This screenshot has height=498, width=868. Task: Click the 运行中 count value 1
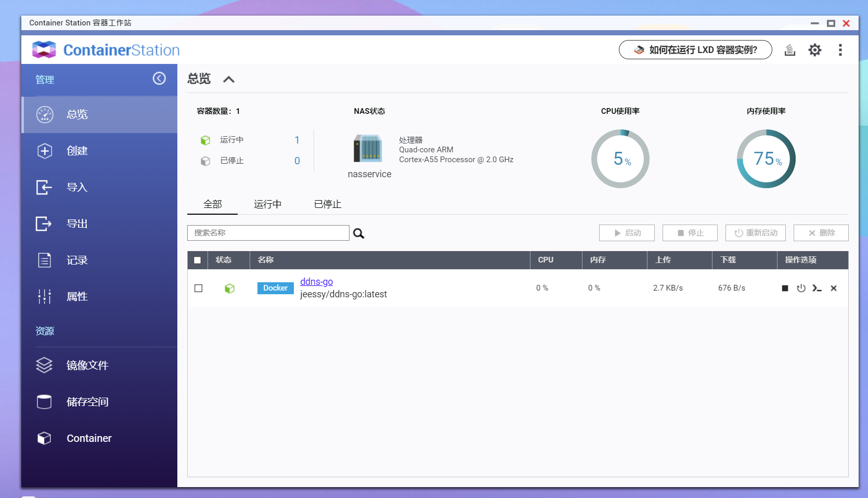pyautogui.click(x=297, y=140)
